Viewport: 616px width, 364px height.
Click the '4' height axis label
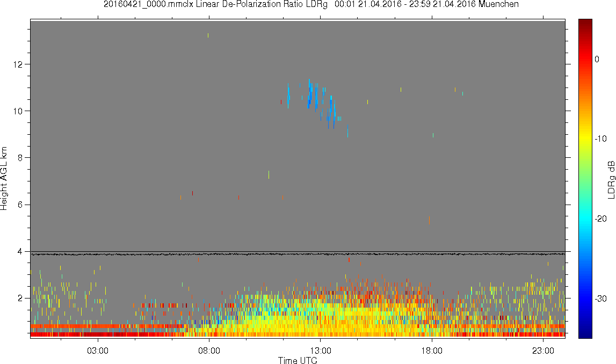(x=20, y=252)
